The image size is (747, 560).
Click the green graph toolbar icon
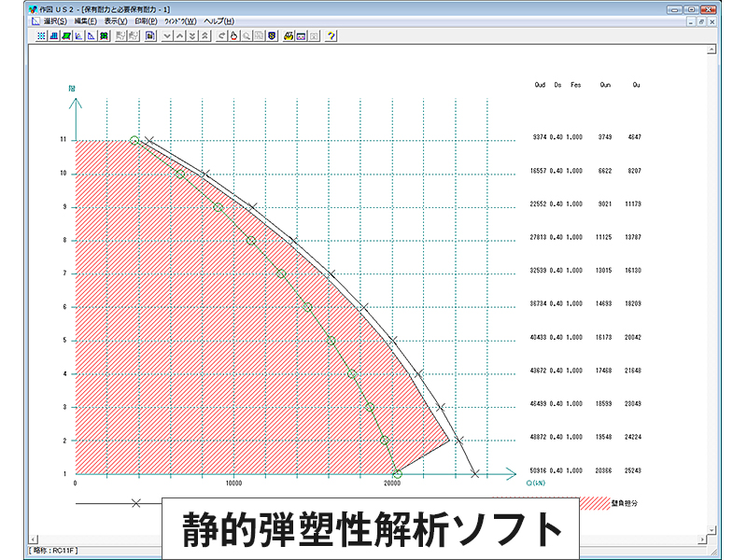click(66, 35)
